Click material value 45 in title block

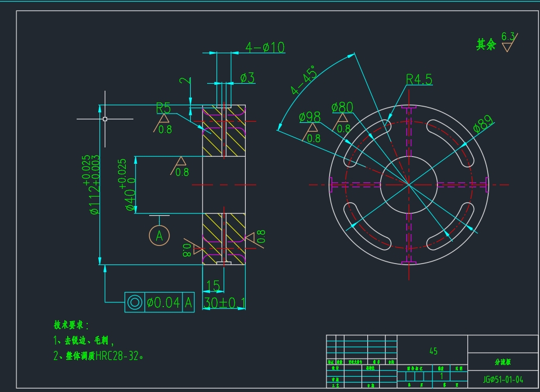pyautogui.click(x=434, y=351)
